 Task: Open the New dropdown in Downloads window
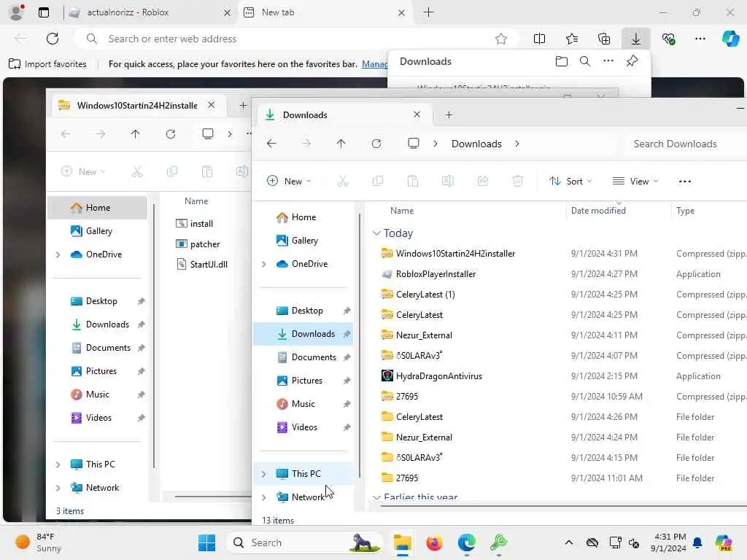pos(289,181)
